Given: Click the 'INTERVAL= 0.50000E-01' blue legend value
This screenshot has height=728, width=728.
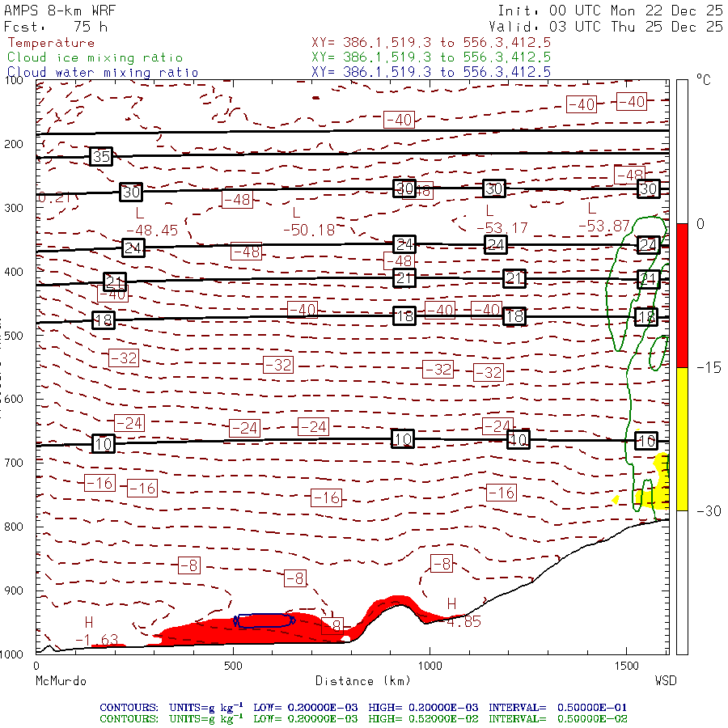Looking at the screenshot, I should click(557, 708).
